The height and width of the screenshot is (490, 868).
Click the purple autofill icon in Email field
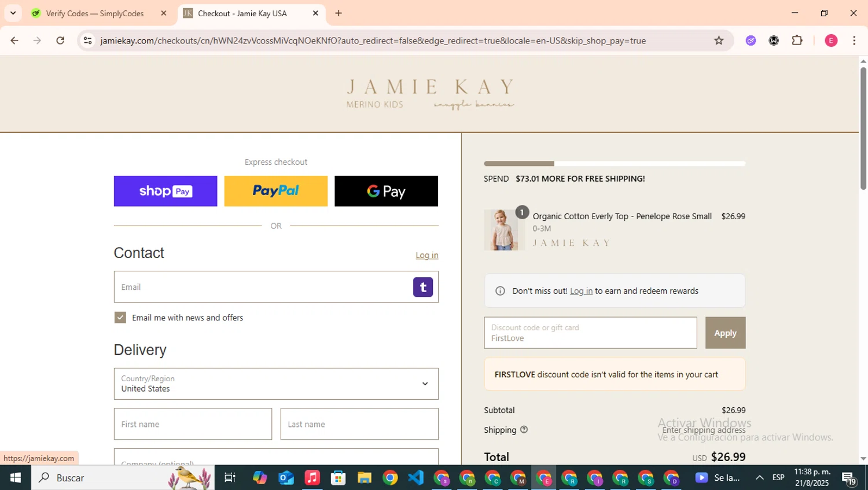tap(423, 287)
